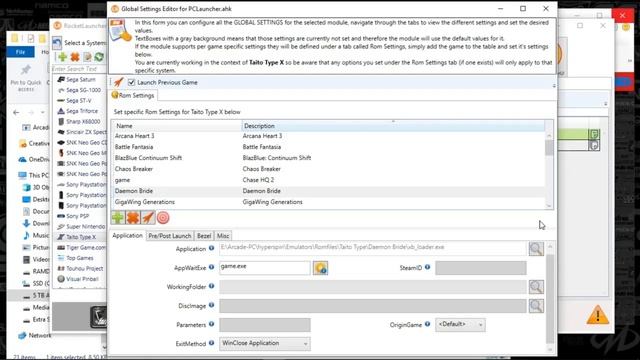The height and width of the screenshot is (360, 640).
Task: Sort rom table by Name column
Action: [176, 126]
